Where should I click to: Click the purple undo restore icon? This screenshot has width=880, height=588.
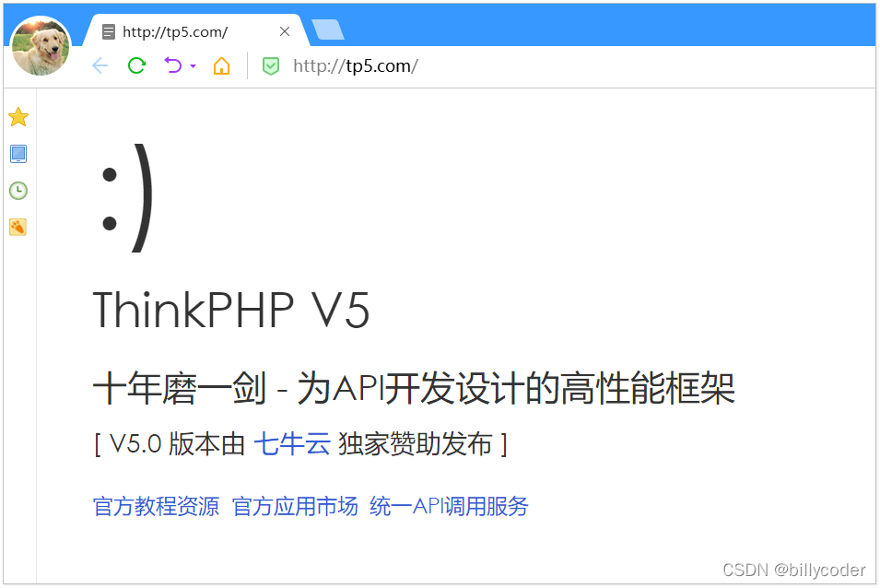pyautogui.click(x=173, y=65)
